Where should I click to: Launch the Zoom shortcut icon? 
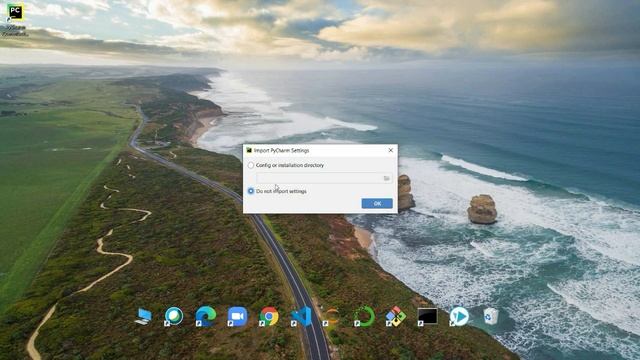coord(237,316)
